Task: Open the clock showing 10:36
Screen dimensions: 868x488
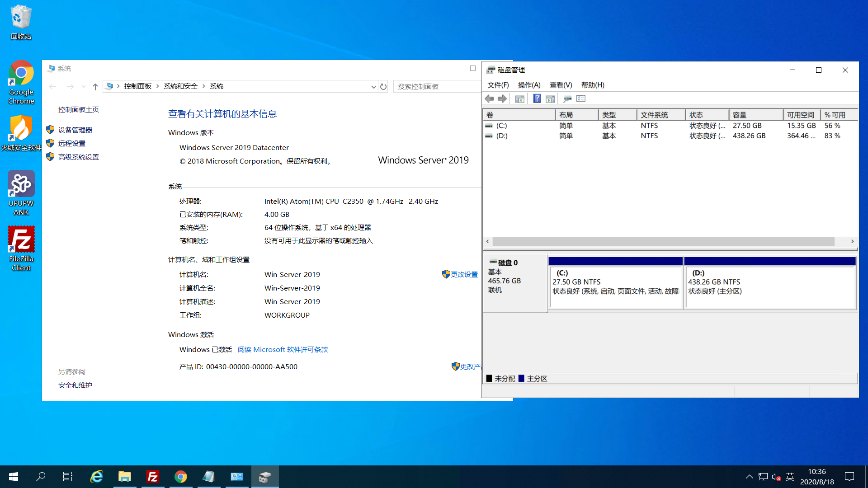Action: tap(817, 477)
